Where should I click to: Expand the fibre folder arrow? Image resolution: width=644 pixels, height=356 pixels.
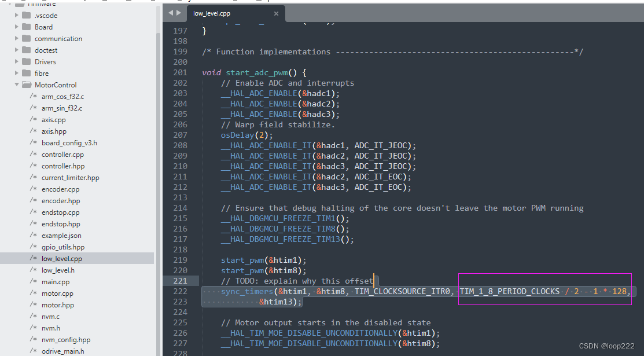(x=16, y=73)
